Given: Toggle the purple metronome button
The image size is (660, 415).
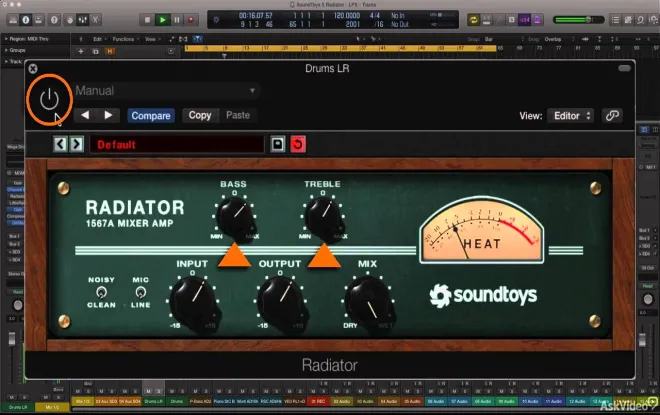Looking at the screenshot, I should point(537,20).
